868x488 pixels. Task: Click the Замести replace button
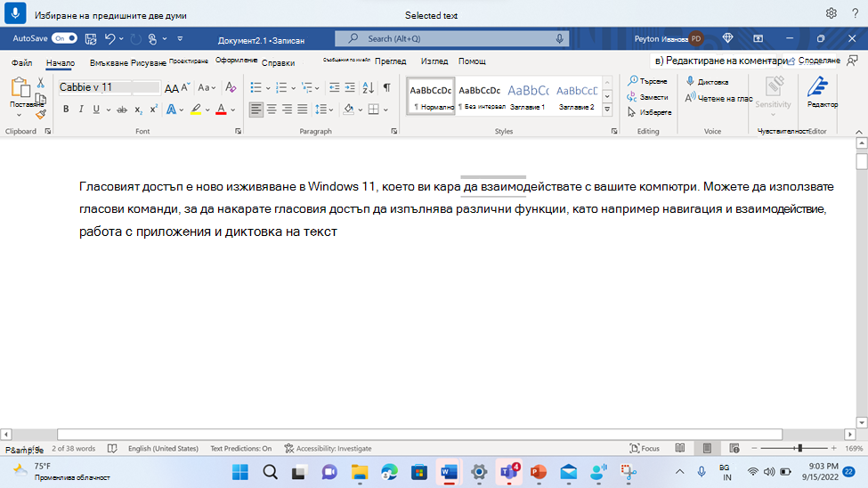648,97
